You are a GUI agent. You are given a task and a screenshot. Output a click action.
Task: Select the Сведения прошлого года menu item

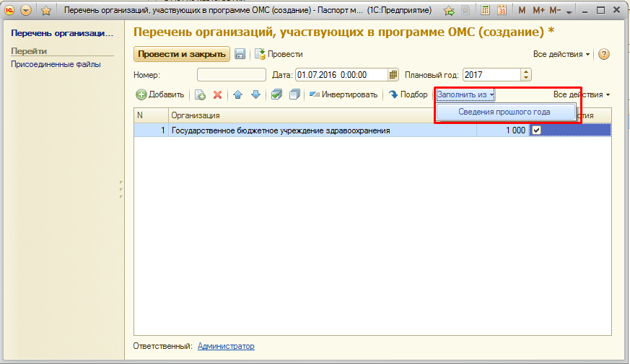pos(504,112)
